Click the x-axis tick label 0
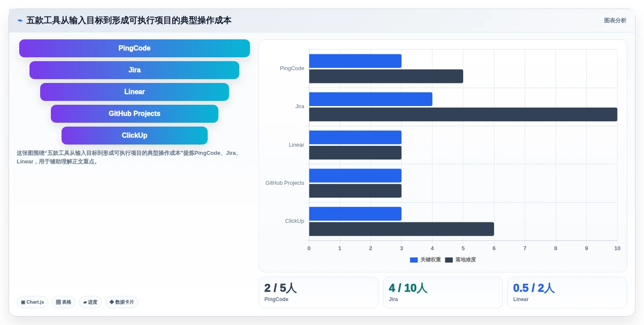 point(309,248)
